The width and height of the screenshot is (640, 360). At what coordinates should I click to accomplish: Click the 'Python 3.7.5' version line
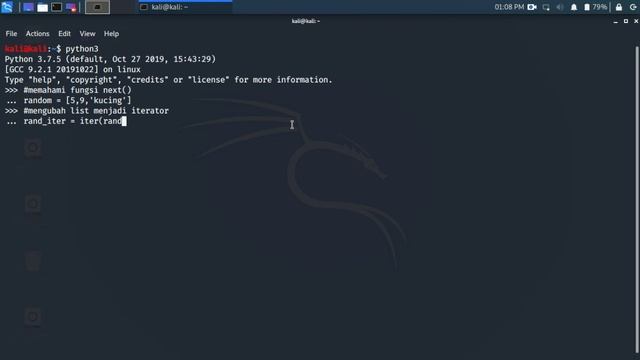pyautogui.click(x=110, y=59)
